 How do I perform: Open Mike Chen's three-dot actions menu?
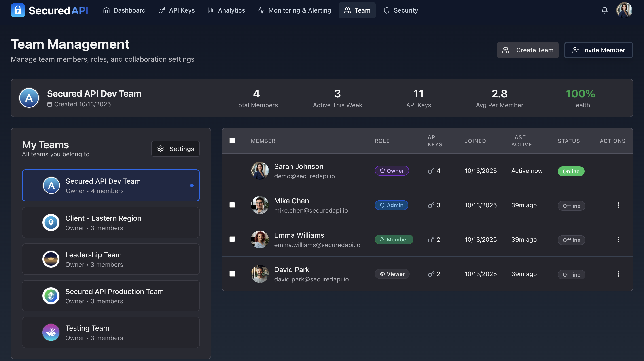(619, 205)
